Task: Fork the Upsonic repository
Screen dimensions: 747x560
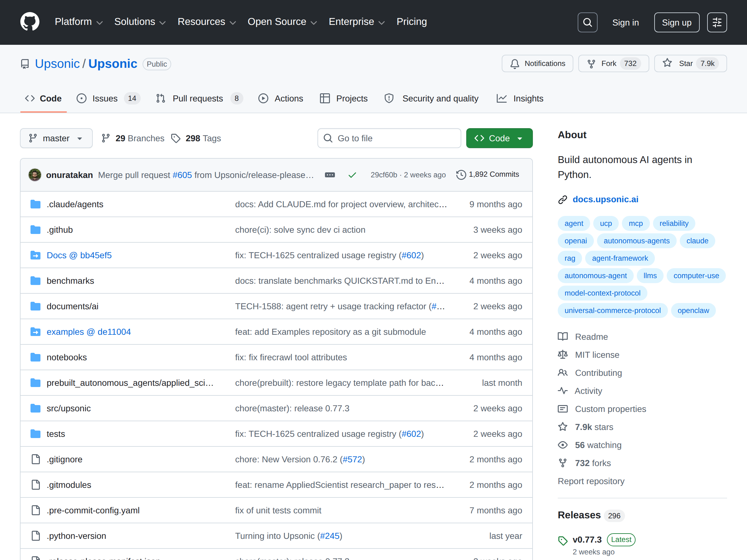Action: [613, 63]
